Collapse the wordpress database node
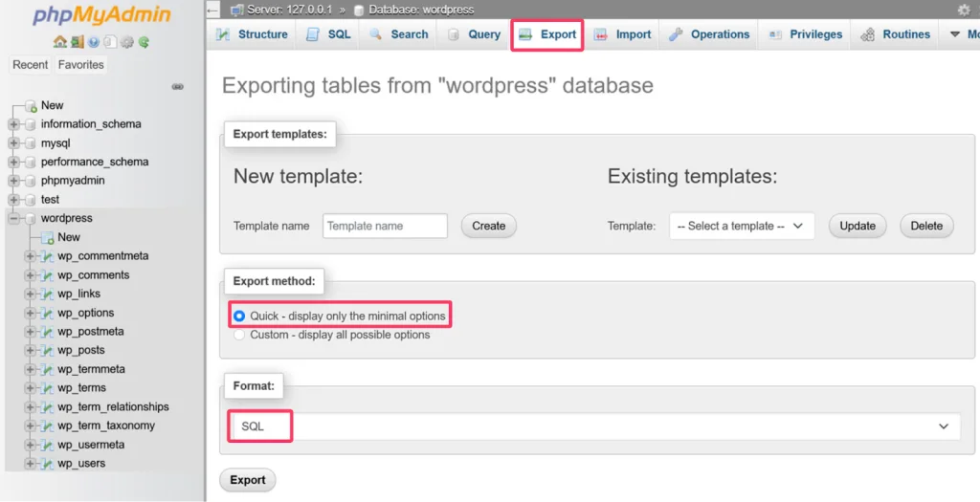The width and height of the screenshot is (980, 502). pos(13,219)
